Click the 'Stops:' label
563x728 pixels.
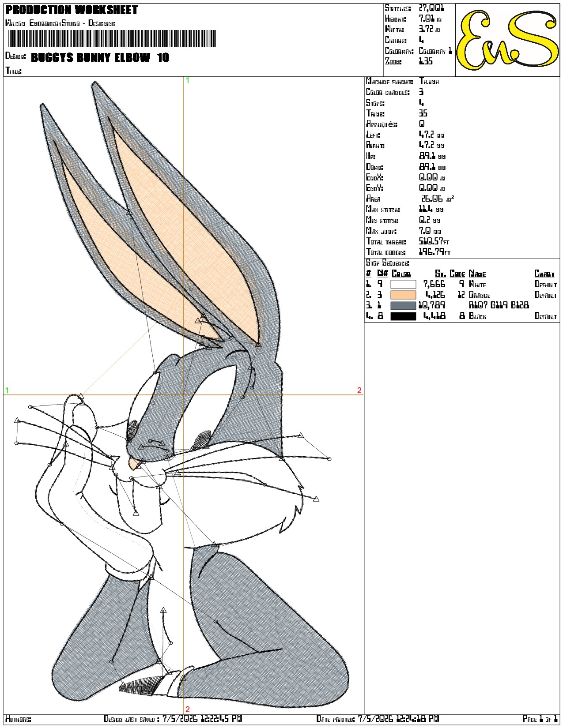(375, 103)
